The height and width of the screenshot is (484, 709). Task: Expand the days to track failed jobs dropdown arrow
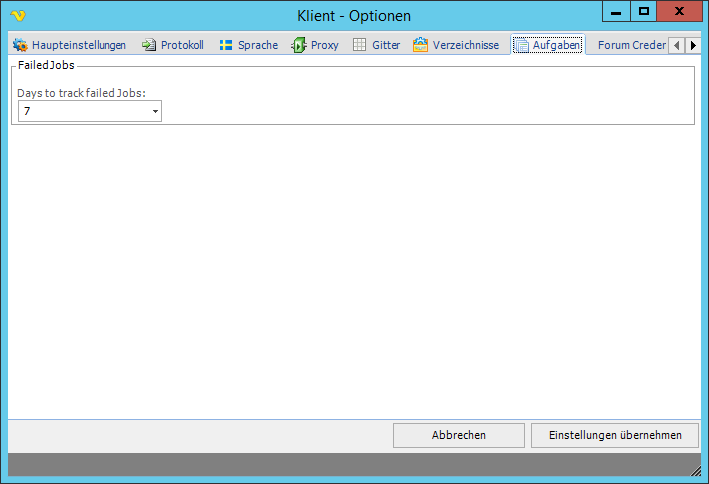(155, 111)
